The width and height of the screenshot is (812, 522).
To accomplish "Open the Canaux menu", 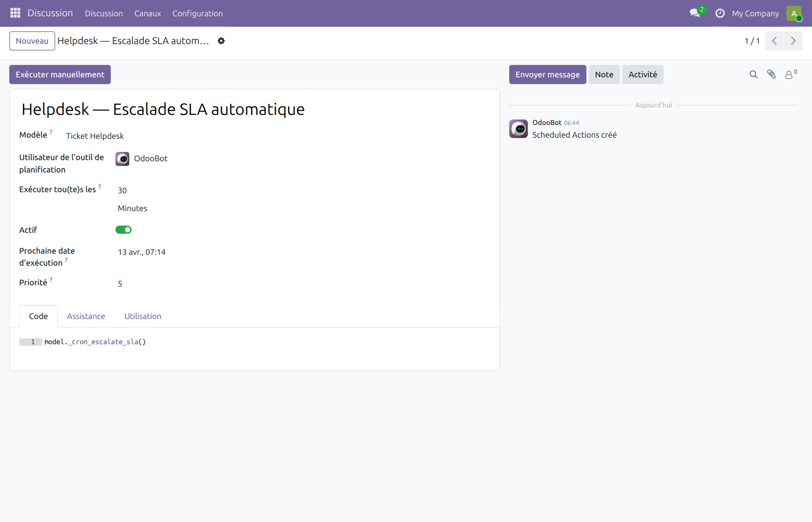I will point(147,13).
